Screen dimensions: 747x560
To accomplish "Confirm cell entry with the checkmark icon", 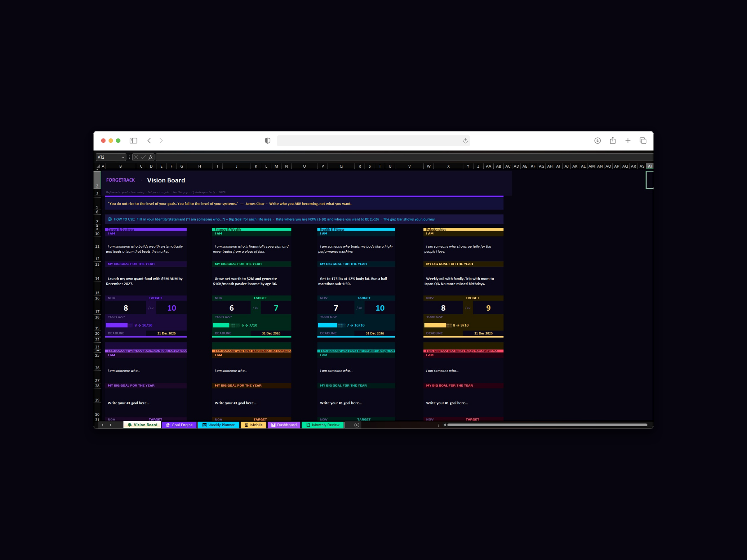I will pyautogui.click(x=143, y=157).
